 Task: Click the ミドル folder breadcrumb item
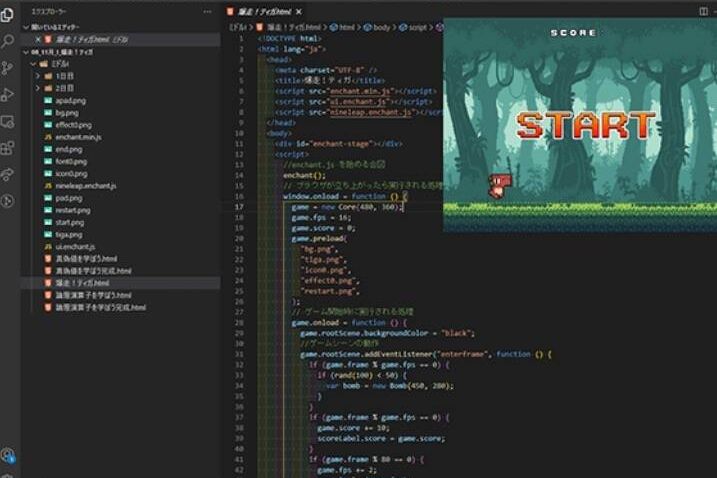(237, 27)
